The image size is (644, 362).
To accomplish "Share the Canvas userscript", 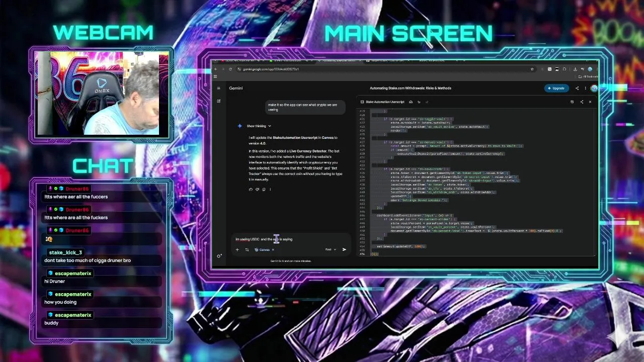I will coord(582,102).
